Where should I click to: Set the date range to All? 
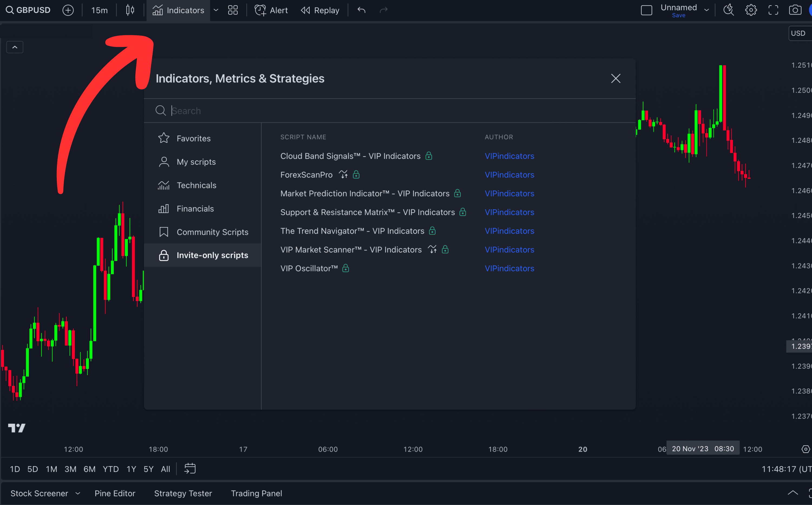click(x=165, y=469)
